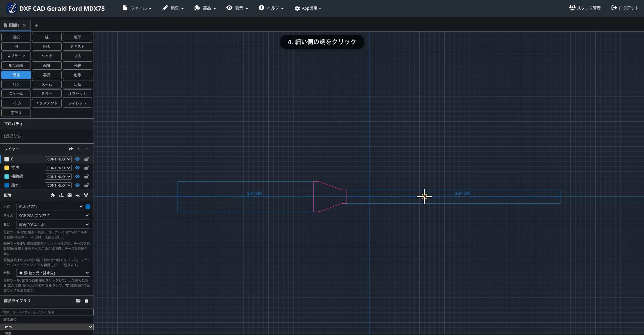The image size is (644, 335).
Task: Hide the 寸法 layer with its eye icon
Action: 77,168
